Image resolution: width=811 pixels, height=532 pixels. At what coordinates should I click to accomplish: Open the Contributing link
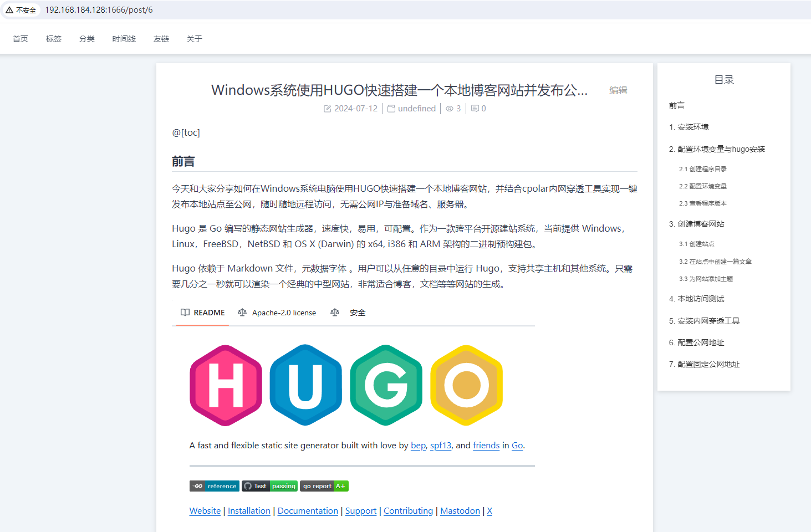408,510
